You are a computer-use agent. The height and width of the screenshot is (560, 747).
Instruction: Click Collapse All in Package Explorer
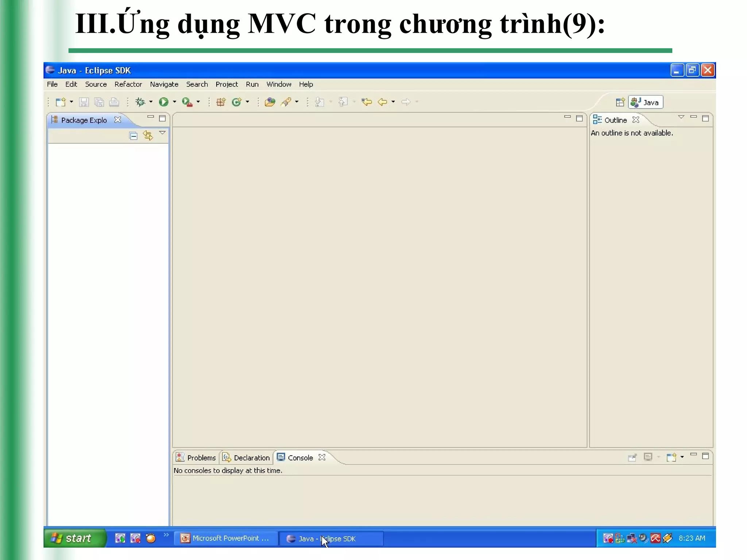pos(133,136)
